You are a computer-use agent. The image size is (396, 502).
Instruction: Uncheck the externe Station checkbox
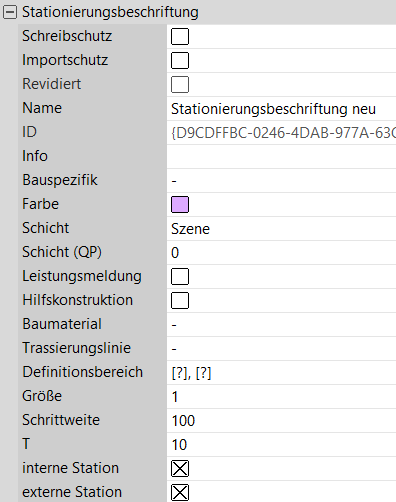pyautogui.click(x=180, y=492)
